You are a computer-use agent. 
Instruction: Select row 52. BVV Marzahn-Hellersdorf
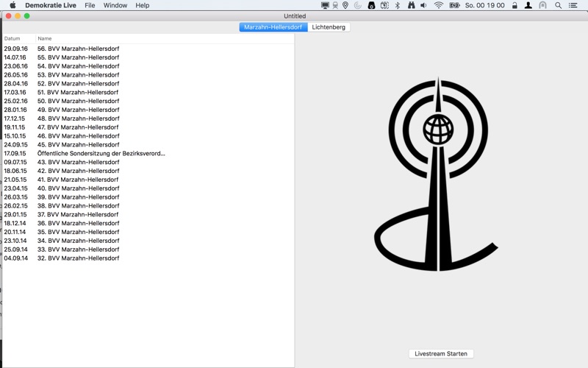click(148, 83)
